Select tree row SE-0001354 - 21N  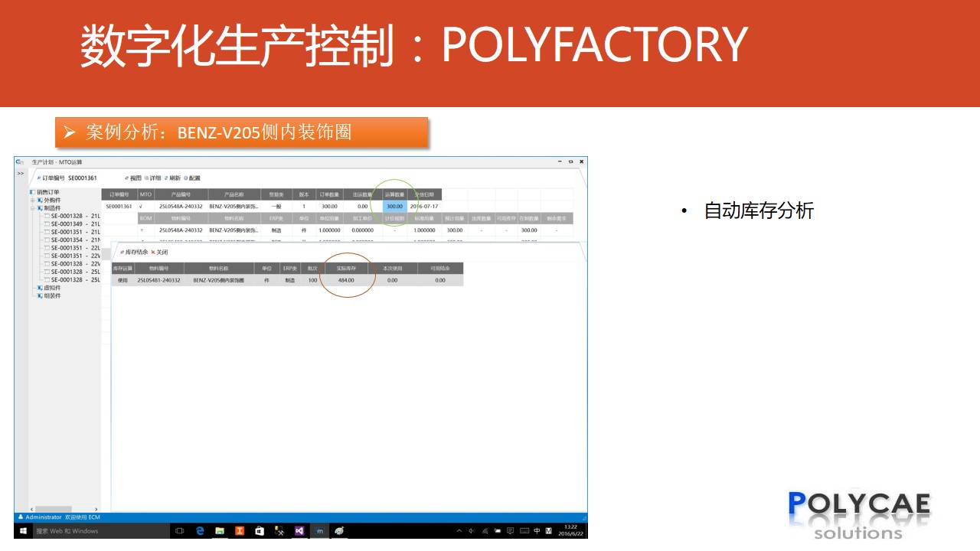73,240
